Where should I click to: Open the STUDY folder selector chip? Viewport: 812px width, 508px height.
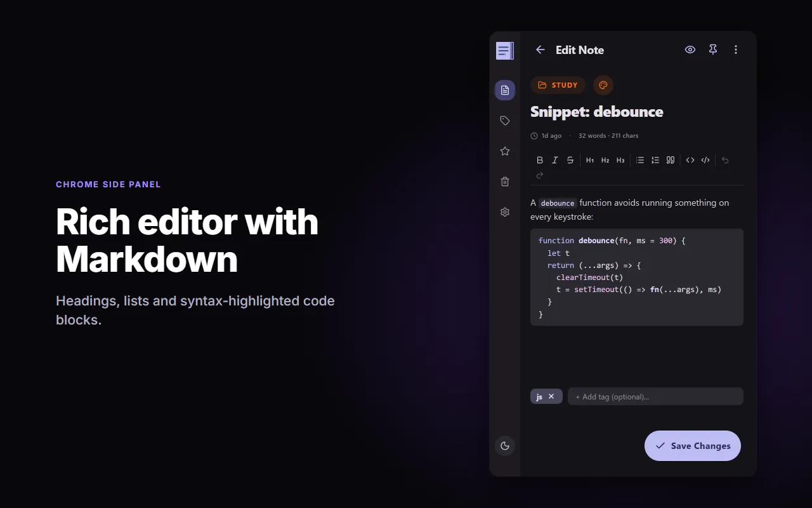(558, 85)
